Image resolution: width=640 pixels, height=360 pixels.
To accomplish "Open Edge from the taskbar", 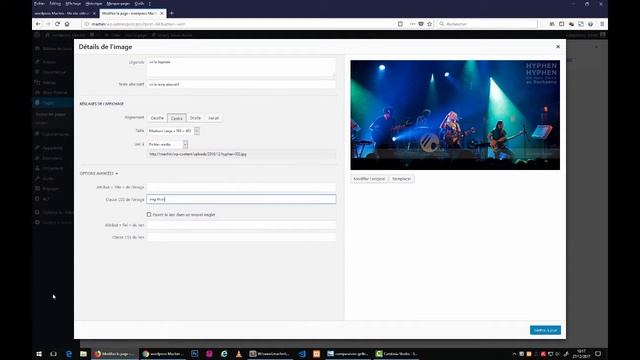I will click(x=69, y=354).
